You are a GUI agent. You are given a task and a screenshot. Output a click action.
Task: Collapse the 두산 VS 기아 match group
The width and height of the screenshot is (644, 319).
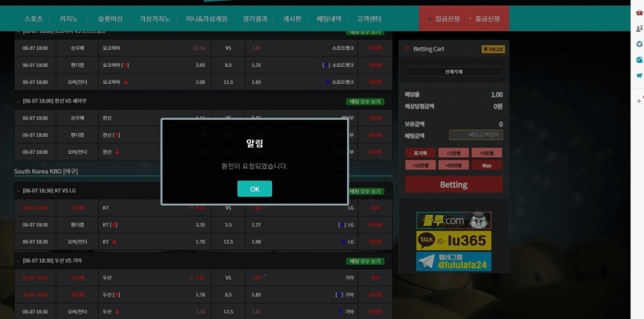point(19,261)
